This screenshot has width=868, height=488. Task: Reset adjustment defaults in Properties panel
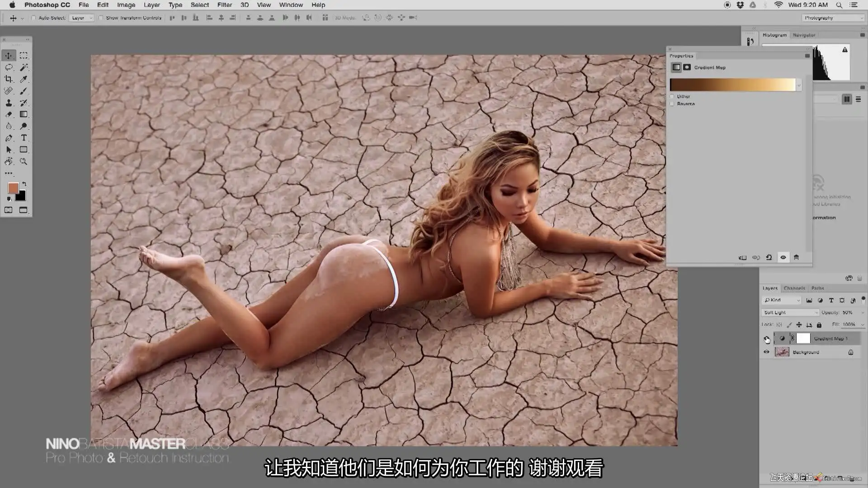[769, 258]
